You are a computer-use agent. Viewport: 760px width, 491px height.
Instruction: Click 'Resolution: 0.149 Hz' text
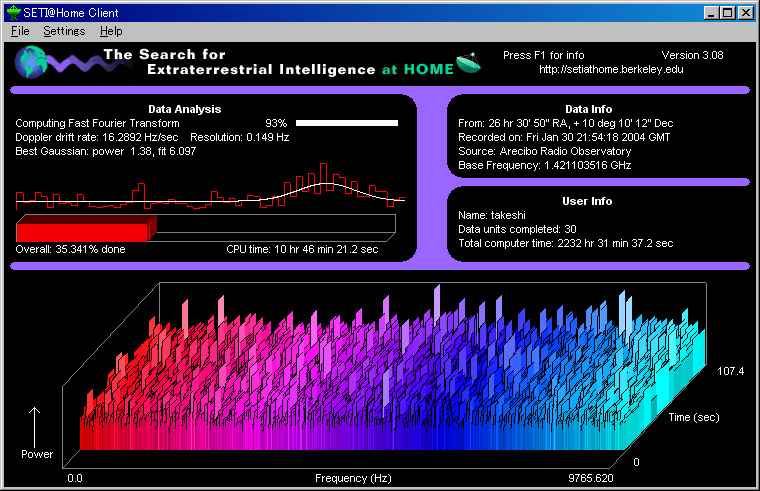[239, 137]
